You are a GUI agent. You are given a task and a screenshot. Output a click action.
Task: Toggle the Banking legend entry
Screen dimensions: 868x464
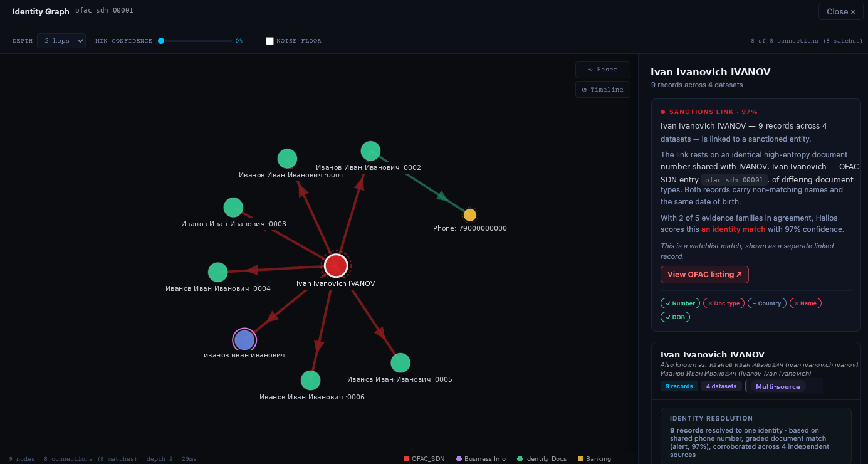594,459
